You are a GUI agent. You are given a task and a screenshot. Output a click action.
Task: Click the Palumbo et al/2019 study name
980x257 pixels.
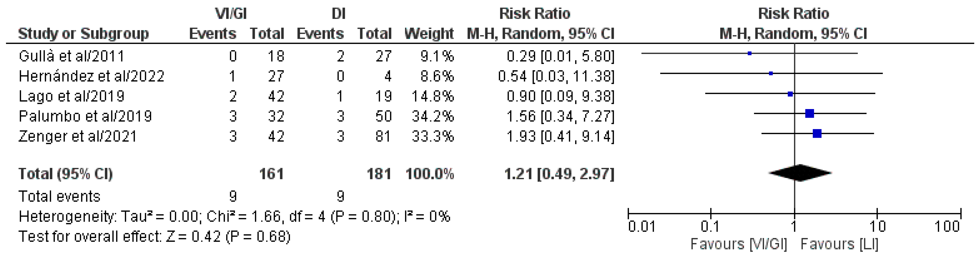[85, 116]
